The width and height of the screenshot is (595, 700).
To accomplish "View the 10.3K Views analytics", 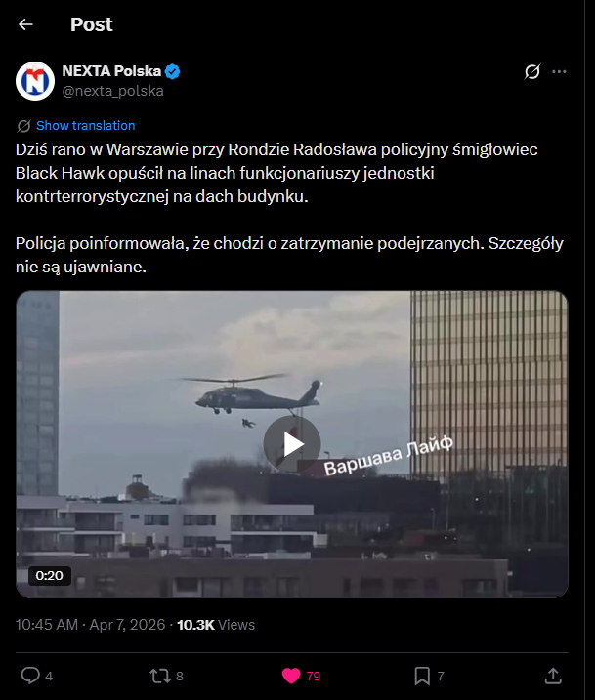I will [216, 625].
